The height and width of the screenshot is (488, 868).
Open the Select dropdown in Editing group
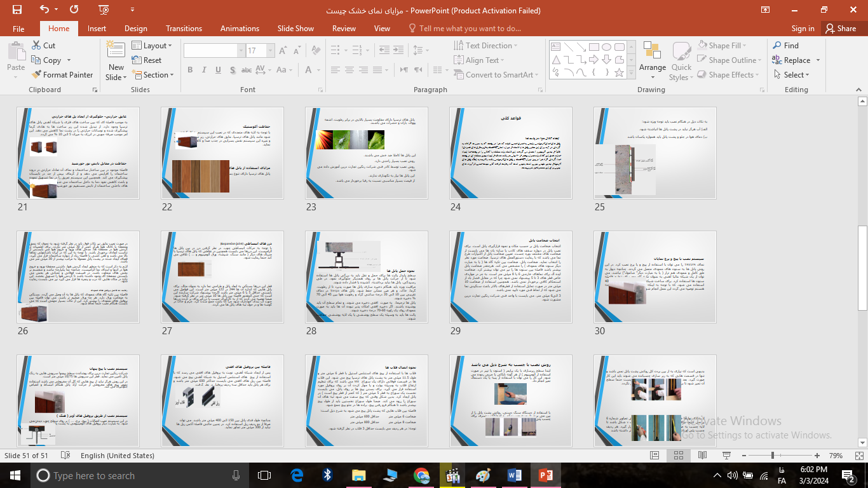(x=794, y=75)
